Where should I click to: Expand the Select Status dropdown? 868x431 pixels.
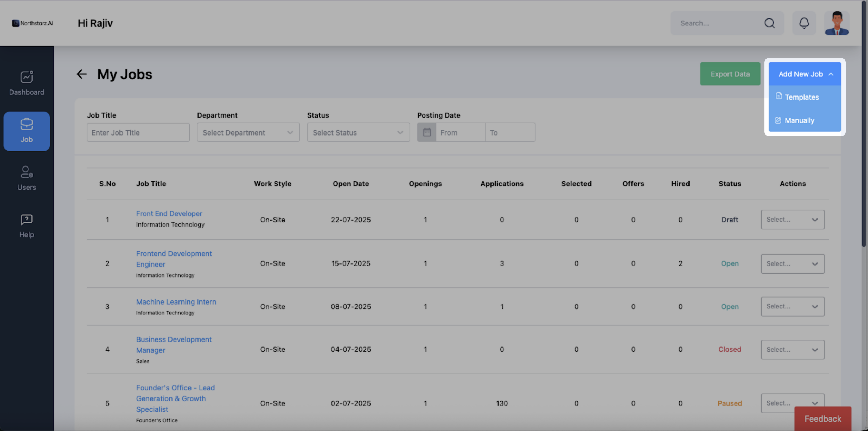tap(358, 132)
